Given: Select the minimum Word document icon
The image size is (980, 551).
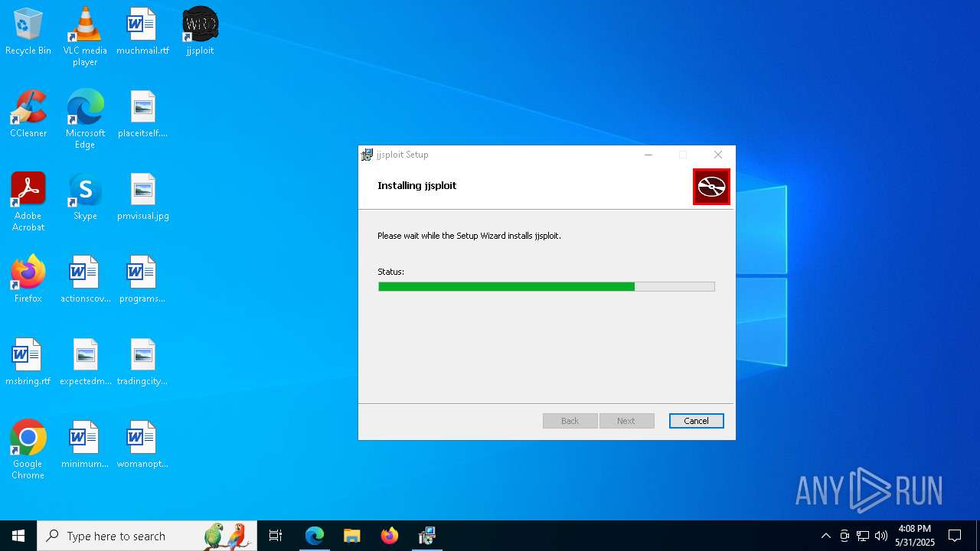Looking at the screenshot, I should (85, 445).
